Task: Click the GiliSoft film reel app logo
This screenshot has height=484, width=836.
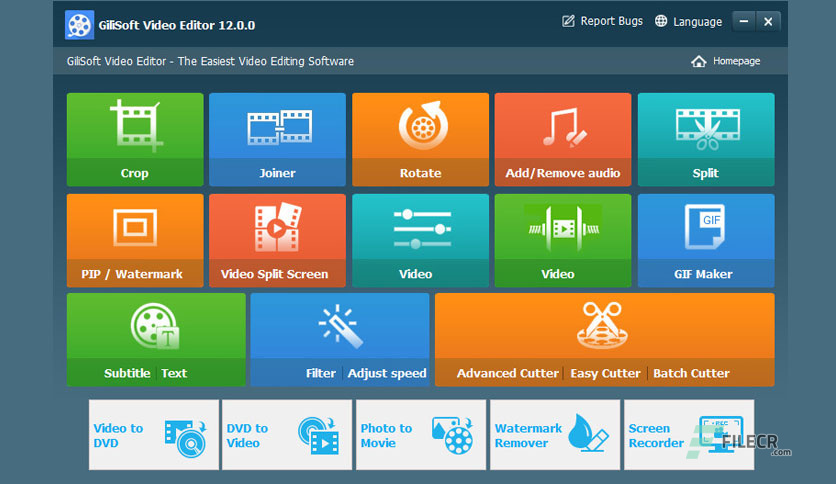Action: coord(79,25)
